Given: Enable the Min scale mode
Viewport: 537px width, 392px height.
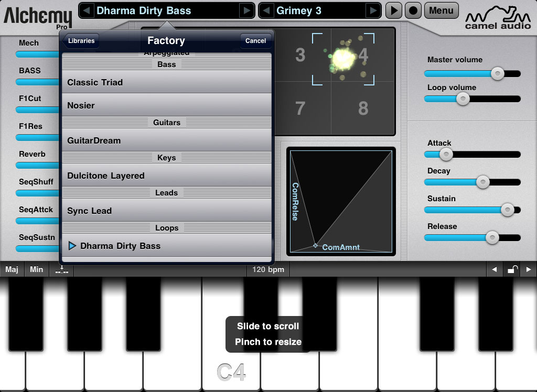Looking at the screenshot, I should pos(36,269).
